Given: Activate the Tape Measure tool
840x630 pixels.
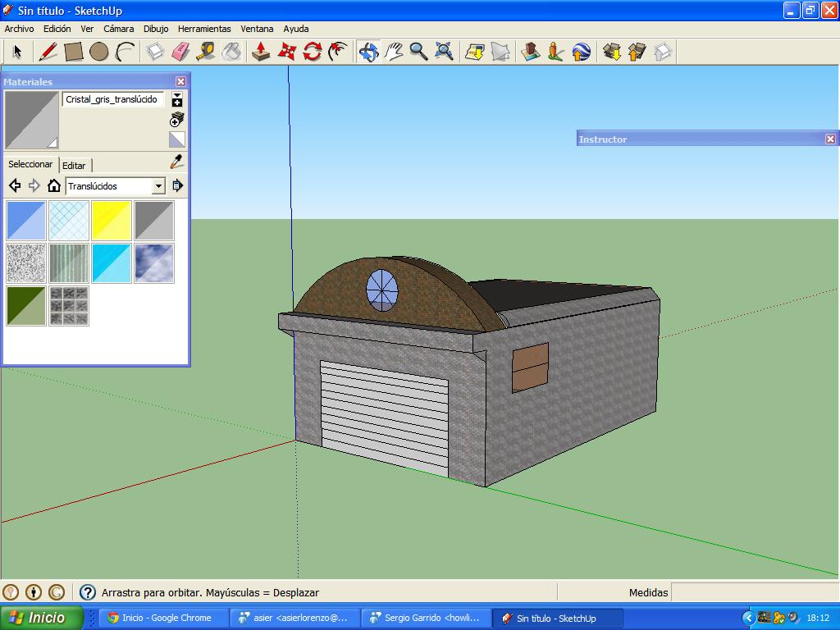Looking at the screenshot, I should tap(206, 52).
